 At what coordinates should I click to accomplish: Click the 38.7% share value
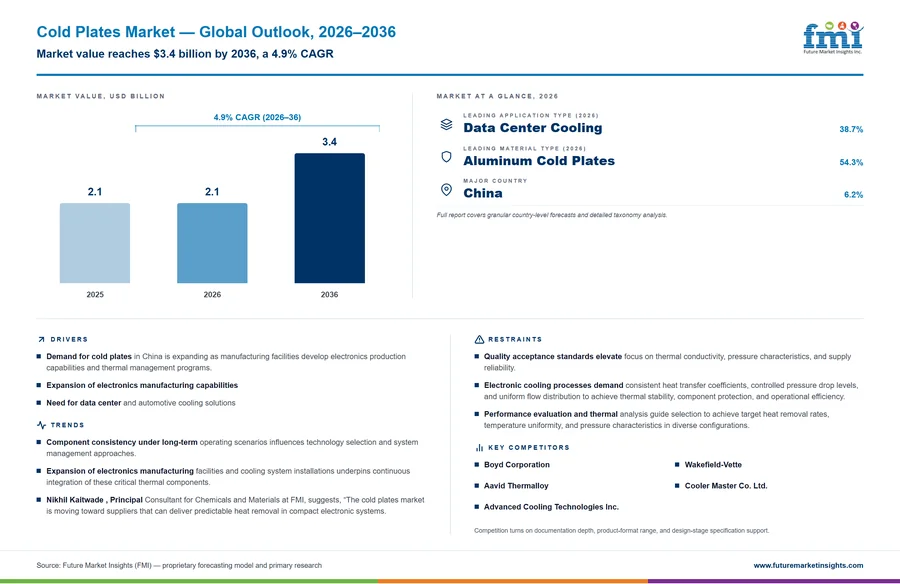click(x=851, y=129)
